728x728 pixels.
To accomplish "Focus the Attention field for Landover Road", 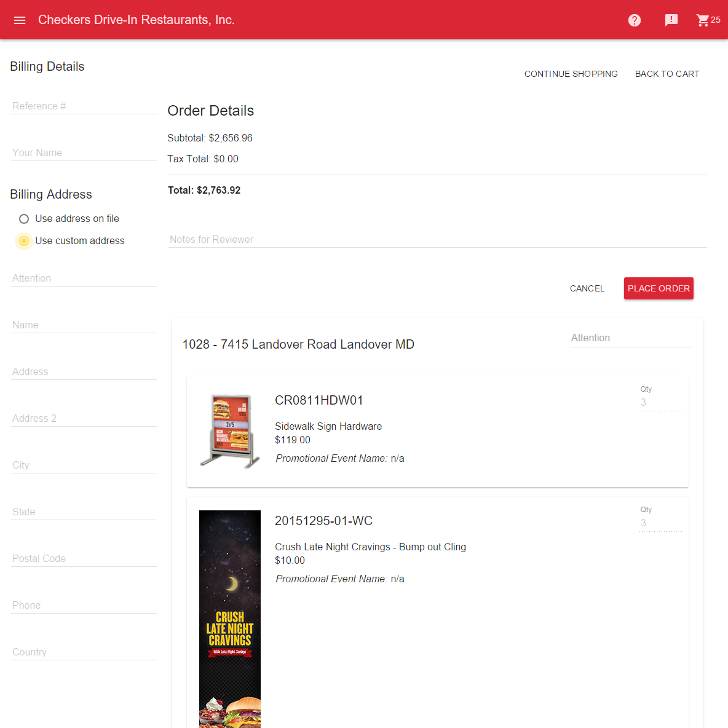I will point(631,338).
